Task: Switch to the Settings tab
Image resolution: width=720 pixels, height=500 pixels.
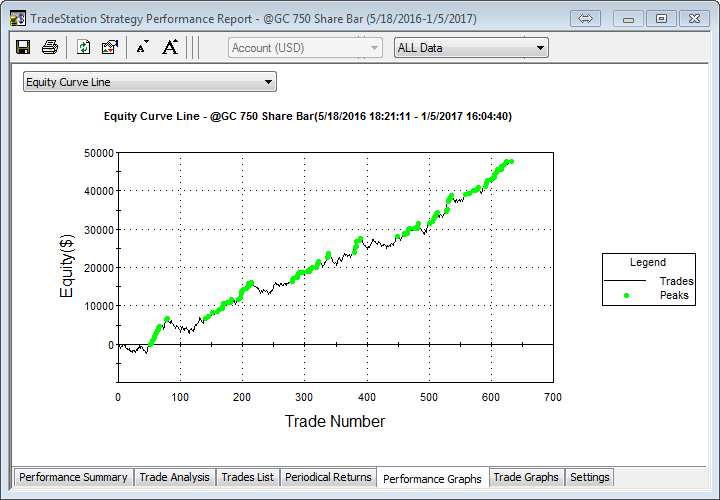Action: (589, 477)
